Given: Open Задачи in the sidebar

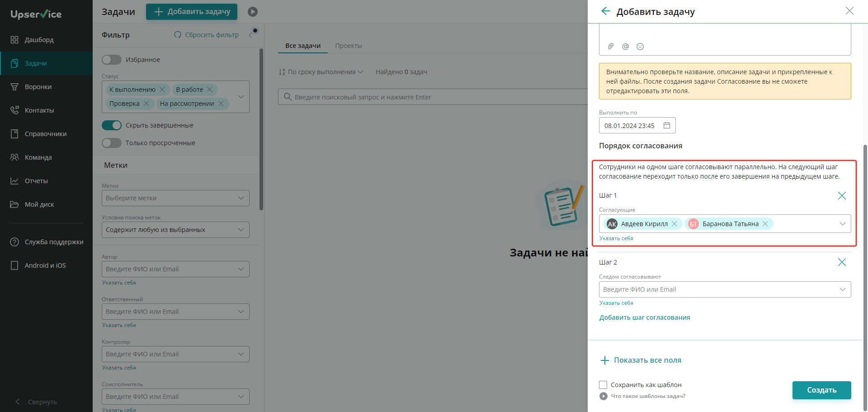Looking at the screenshot, I should [x=46, y=63].
